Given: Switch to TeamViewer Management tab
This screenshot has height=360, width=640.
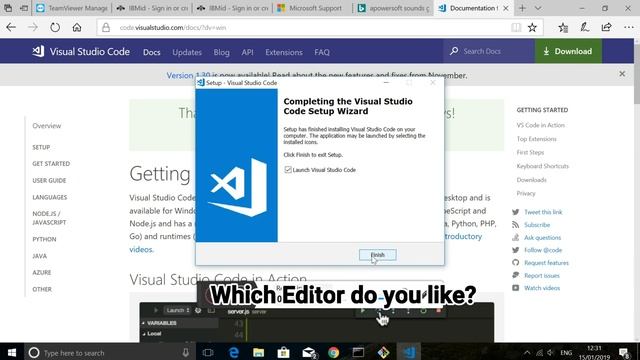Looking at the screenshot, I should tap(72, 8).
